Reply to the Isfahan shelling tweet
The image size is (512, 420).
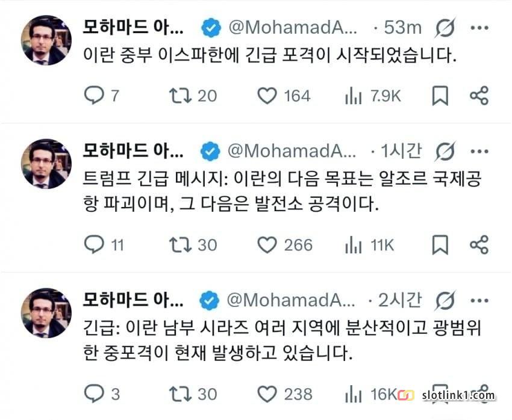[x=93, y=96]
